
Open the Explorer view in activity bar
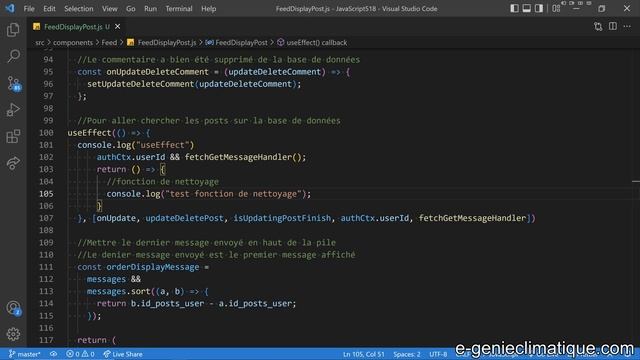(x=13, y=30)
